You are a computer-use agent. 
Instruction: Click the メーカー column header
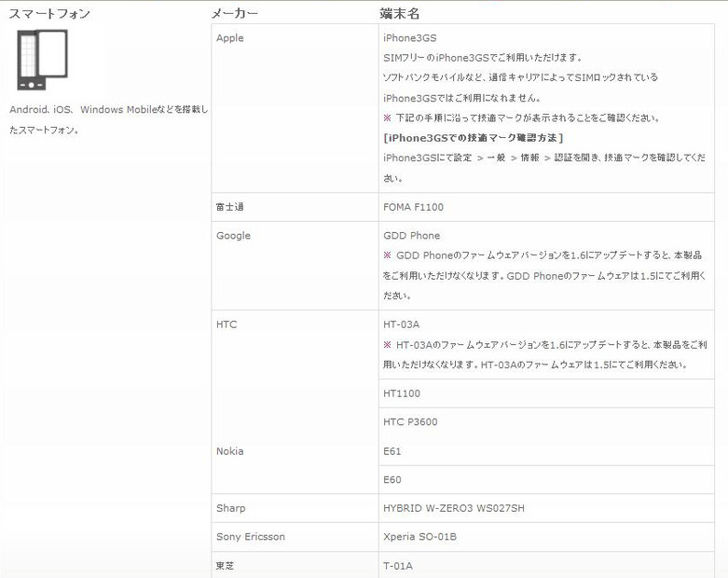click(235, 14)
